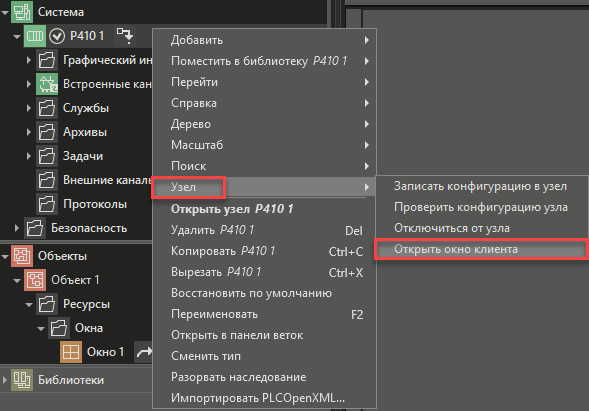Expand the Службы branch
This screenshot has height=411, width=589.
point(29,108)
